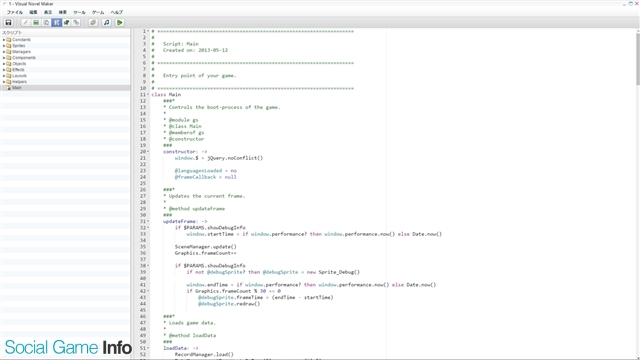Place cursor on 'class Main' line
640x360 pixels.
(x=166, y=95)
